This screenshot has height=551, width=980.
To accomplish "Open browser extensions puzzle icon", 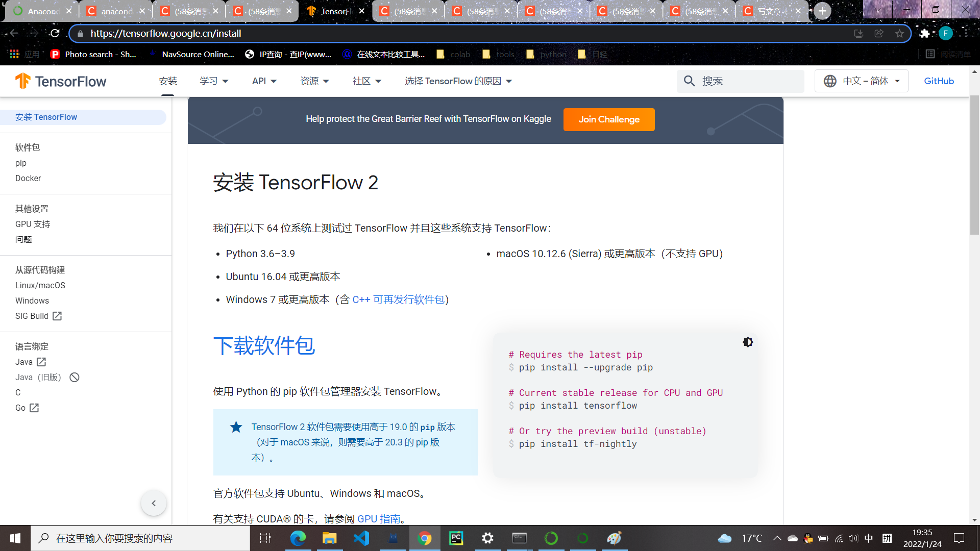I will (x=924, y=33).
